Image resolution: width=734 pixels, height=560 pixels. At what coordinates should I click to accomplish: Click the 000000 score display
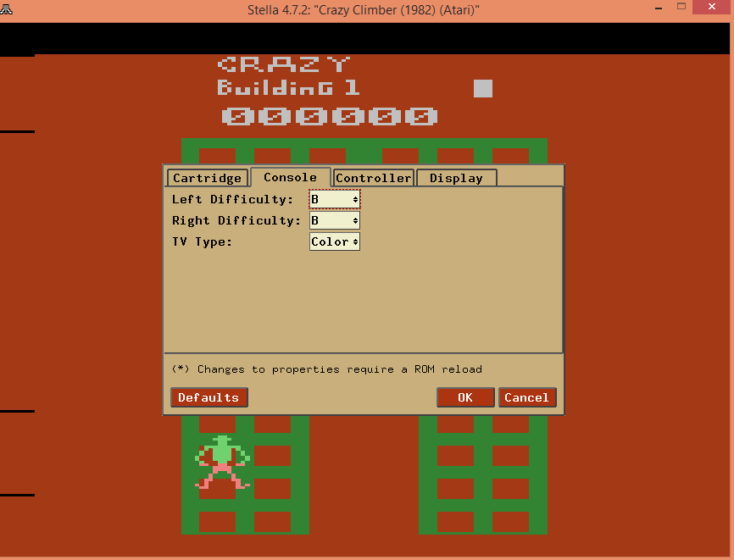pos(329,116)
